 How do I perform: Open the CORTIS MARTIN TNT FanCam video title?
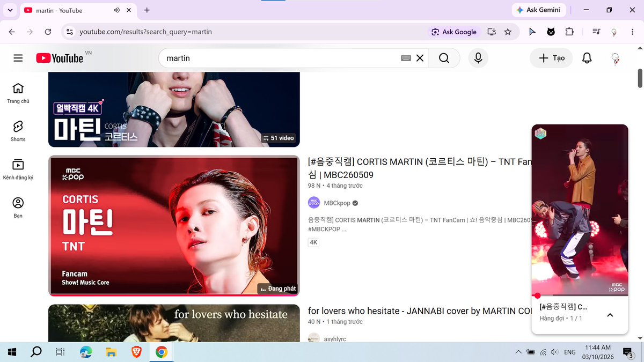coord(420,168)
